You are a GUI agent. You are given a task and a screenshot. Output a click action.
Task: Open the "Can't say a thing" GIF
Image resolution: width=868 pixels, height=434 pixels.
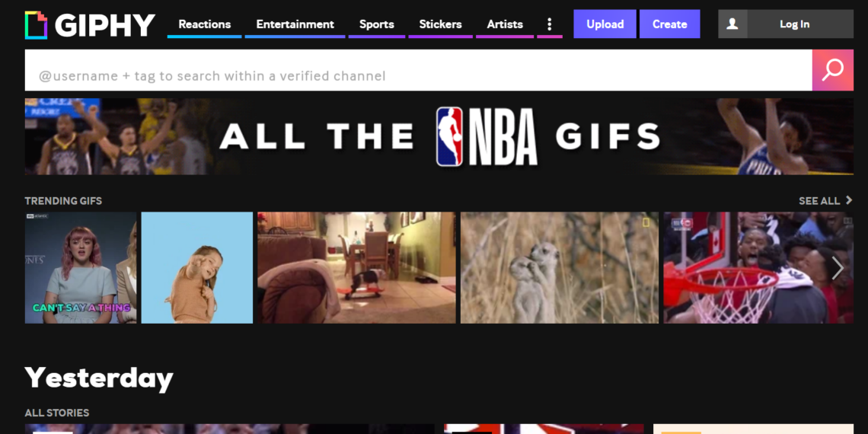click(x=81, y=268)
